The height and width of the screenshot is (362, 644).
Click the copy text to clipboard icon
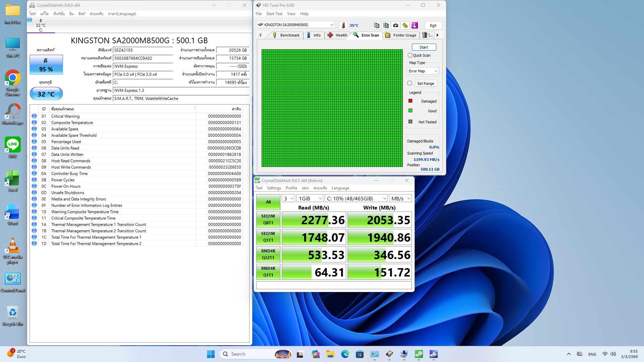(x=376, y=25)
